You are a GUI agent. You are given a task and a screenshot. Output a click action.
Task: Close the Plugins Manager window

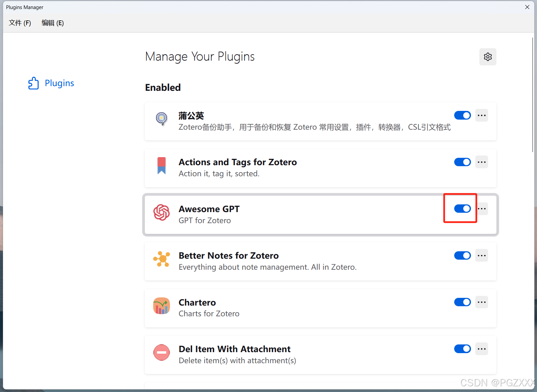coord(527,7)
